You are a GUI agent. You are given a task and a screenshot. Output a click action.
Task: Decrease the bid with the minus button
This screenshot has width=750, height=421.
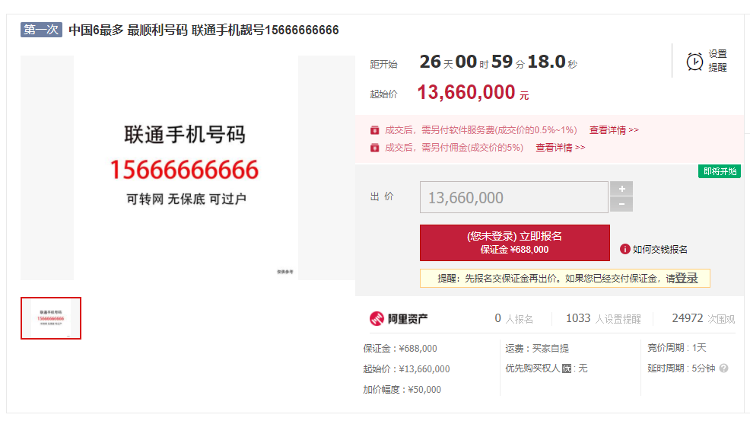click(x=621, y=204)
